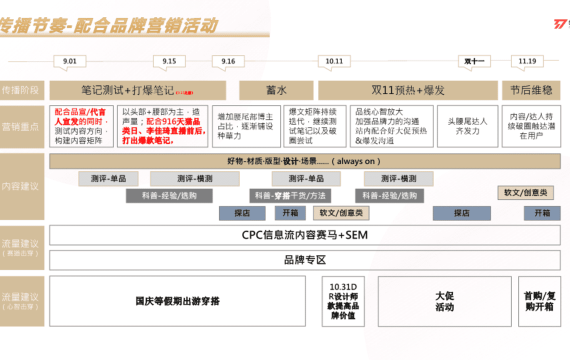Select the CPC信息流内容赛马+SEM bar

coord(305,235)
